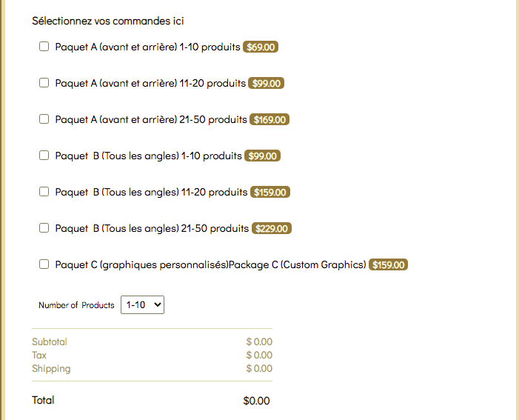Click the "Paquet B (Tous les angles) 11-20 produits" label
519x420 pixels.
pyautogui.click(x=151, y=193)
